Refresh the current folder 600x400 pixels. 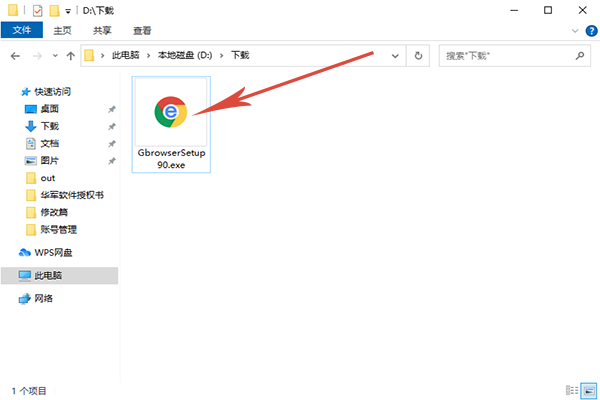418,56
